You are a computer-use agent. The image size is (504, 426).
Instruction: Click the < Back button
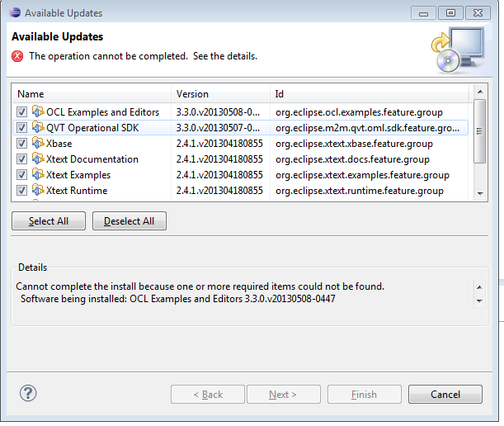tap(208, 394)
